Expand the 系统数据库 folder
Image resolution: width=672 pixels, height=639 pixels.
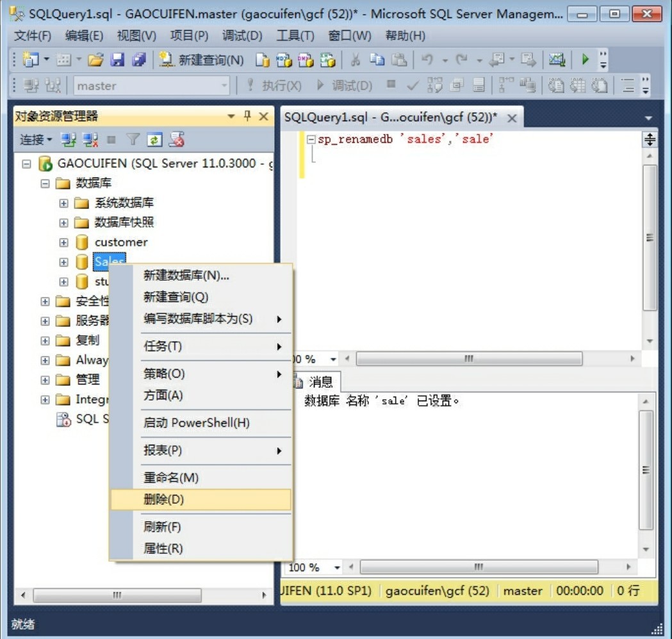click(x=63, y=203)
